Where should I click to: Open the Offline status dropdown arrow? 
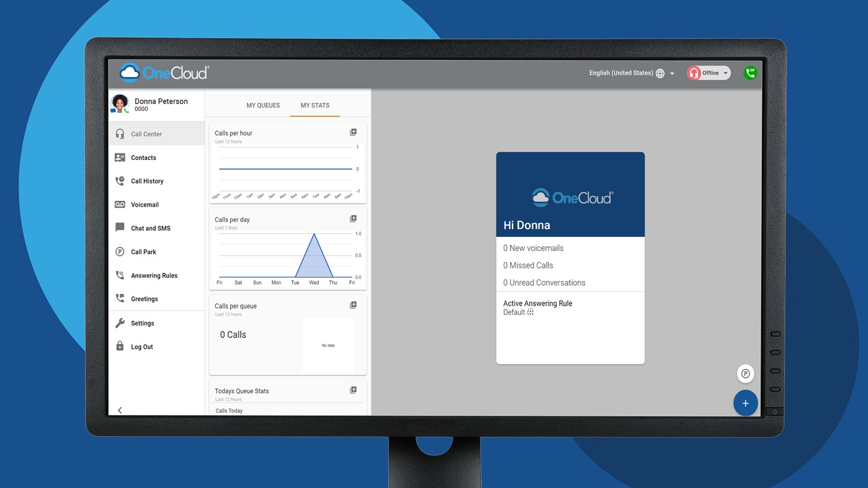pyautogui.click(x=725, y=73)
